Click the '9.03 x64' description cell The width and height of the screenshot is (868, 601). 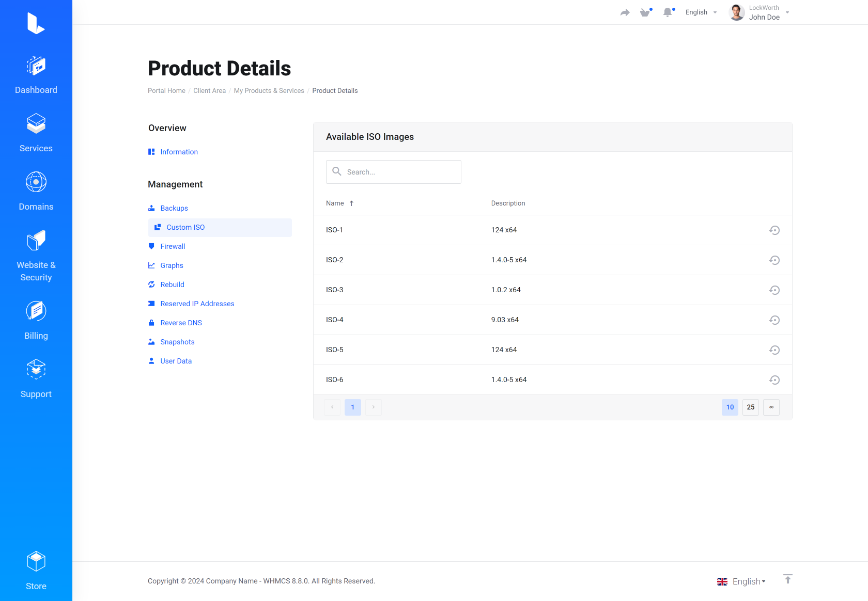(505, 320)
